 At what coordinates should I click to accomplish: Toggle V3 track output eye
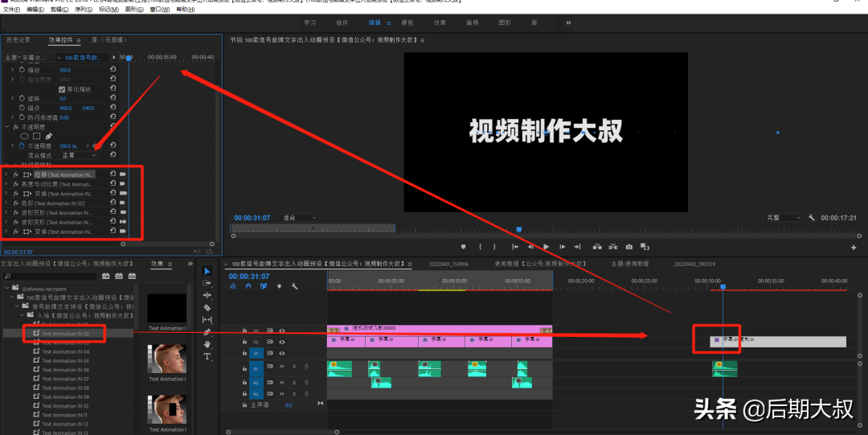click(x=282, y=330)
